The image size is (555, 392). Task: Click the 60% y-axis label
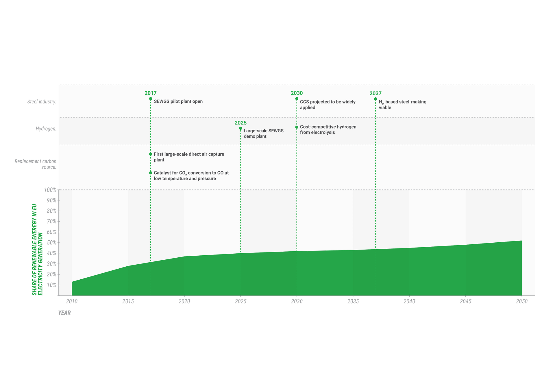click(x=51, y=232)
